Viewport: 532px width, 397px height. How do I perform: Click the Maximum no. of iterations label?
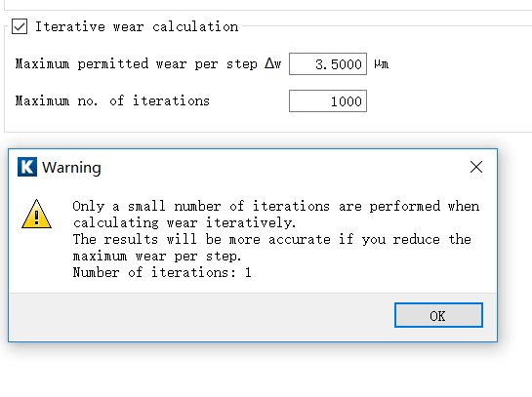(112, 101)
